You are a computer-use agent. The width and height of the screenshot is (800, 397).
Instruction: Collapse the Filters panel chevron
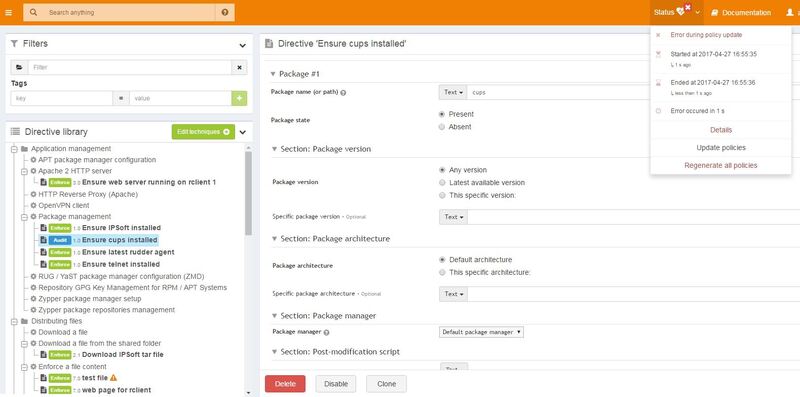click(x=243, y=45)
